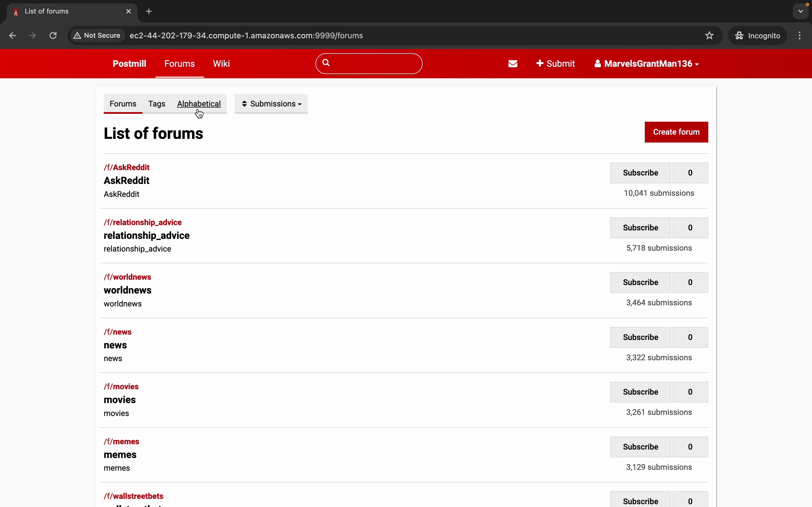This screenshot has width=812, height=507.
Task: Subscribe to the worldnews forum
Action: [x=640, y=283]
